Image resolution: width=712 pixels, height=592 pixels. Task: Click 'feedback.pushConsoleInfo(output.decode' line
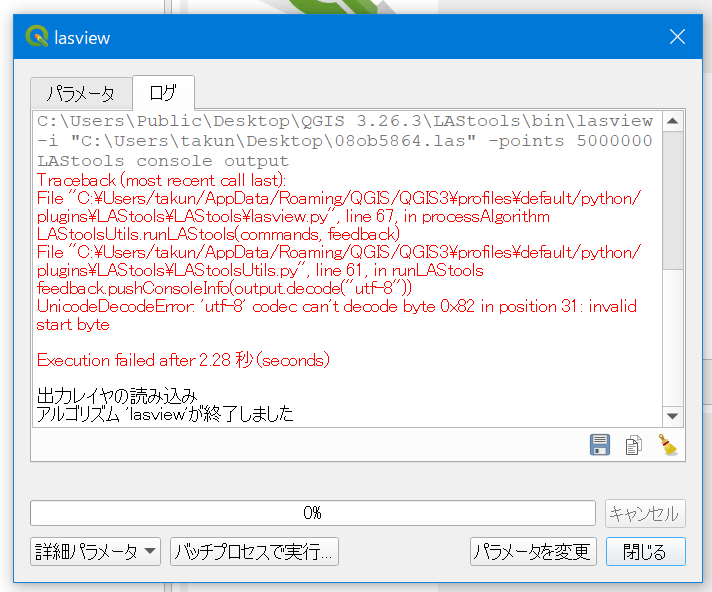[224, 288]
